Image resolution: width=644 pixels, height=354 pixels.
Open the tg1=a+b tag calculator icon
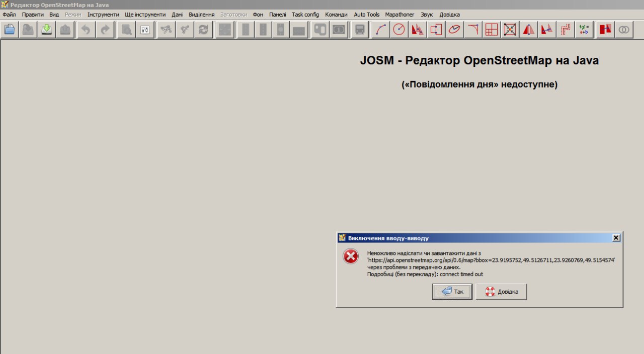(x=584, y=30)
